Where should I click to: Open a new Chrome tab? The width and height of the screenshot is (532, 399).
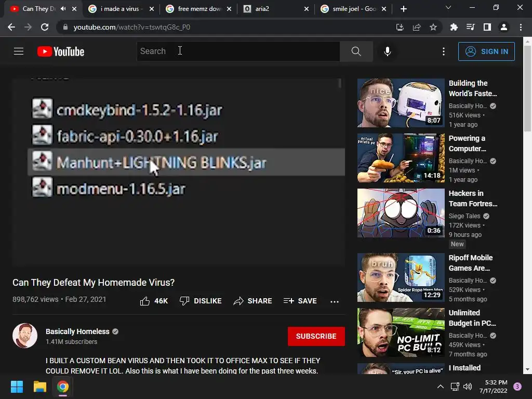[x=403, y=9]
